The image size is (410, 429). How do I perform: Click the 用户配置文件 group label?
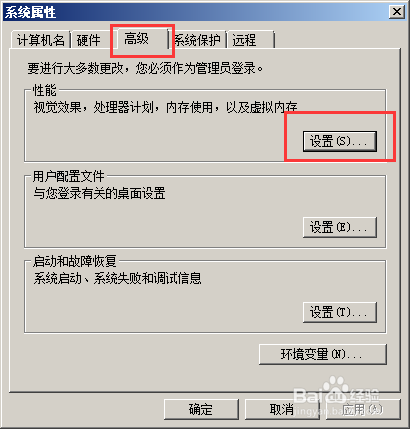point(69,176)
